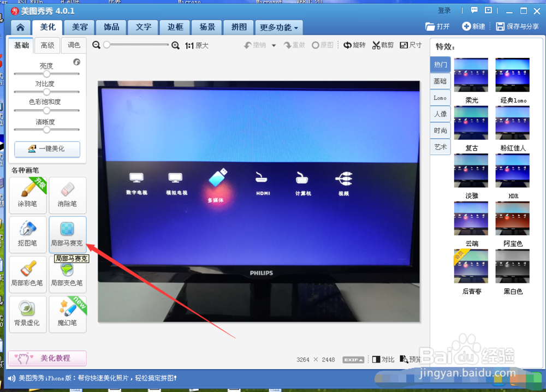The image size is (546, 392).
Task: Select the 时尚 effects category
Action: (441, 130)
